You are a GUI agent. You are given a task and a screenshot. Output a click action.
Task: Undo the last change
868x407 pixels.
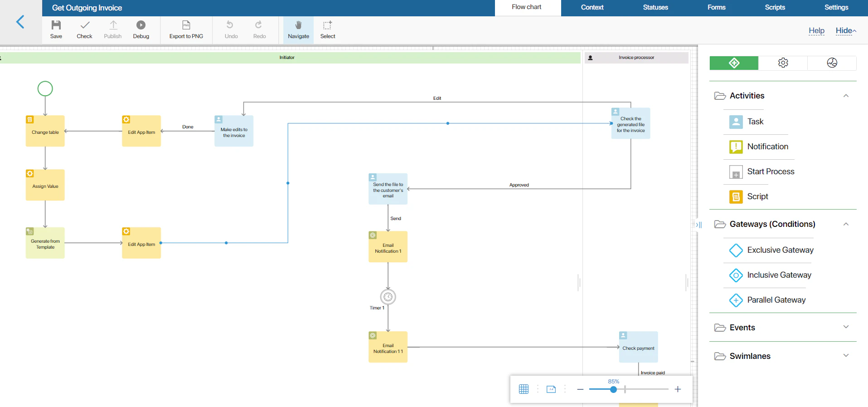pos(231,30)
